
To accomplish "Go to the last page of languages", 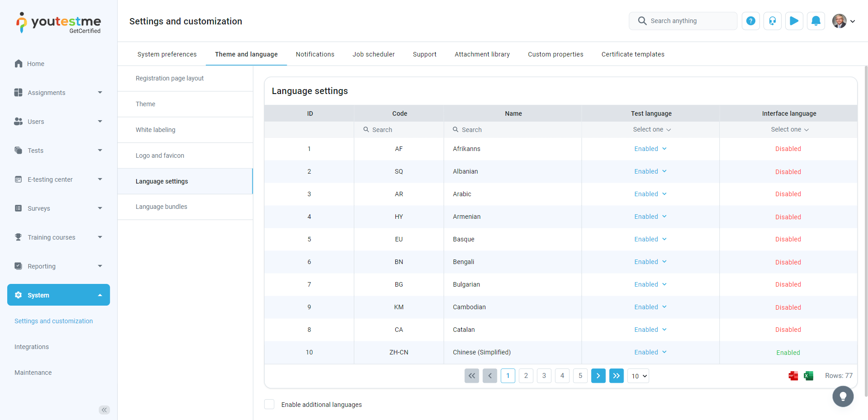I will coord(616,376).
